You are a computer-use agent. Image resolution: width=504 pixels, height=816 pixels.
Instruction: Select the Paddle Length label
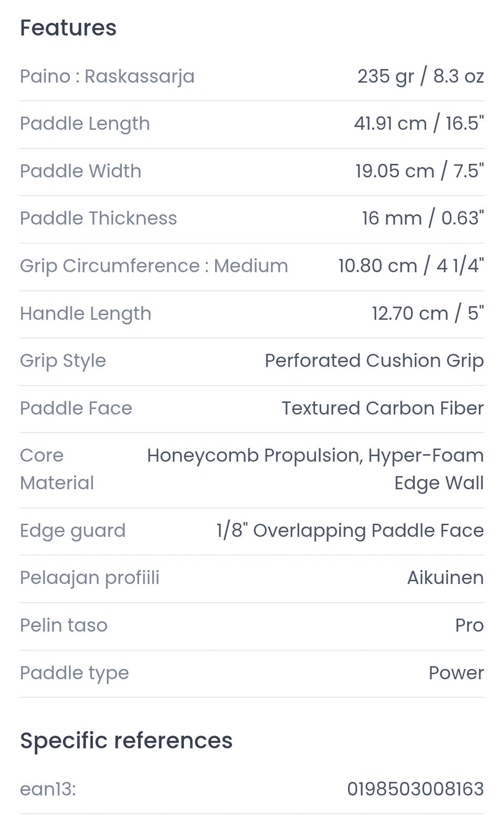pyautogui.click(x=85, y=124)
